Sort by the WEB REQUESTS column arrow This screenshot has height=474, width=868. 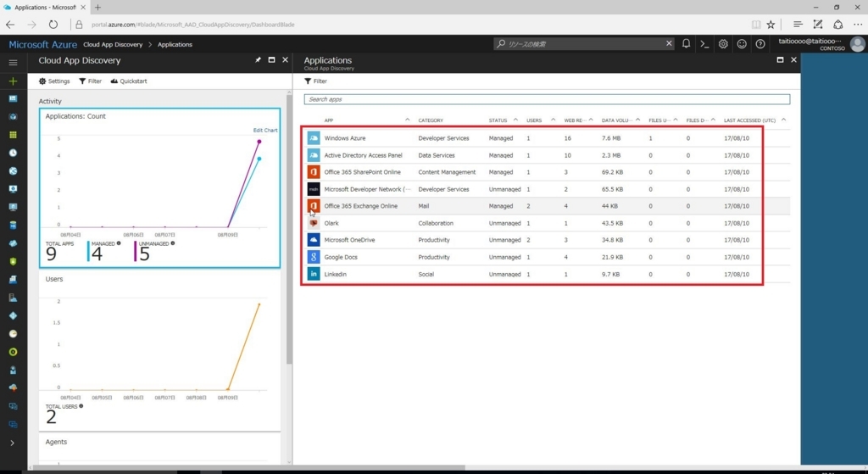(x=591, y=120)
